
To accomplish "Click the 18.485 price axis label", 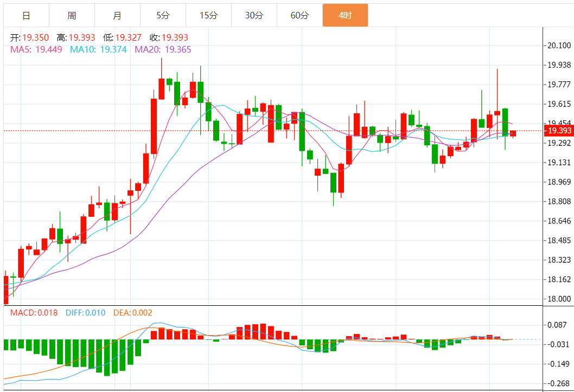I will click(x=559, y=241).
